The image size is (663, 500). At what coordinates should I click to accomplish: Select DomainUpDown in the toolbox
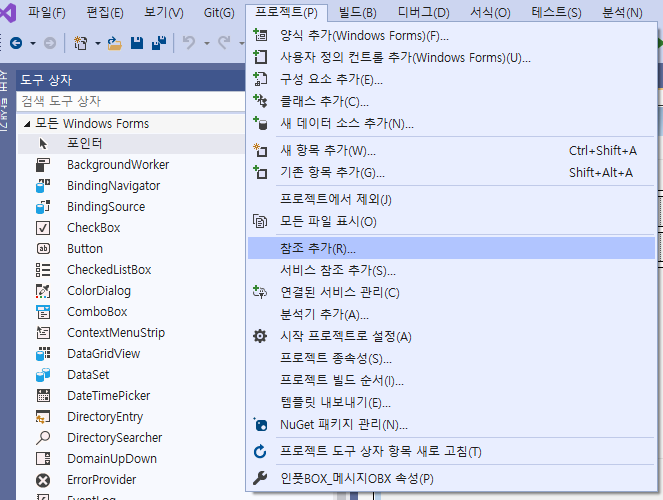(x=131, y=459)
